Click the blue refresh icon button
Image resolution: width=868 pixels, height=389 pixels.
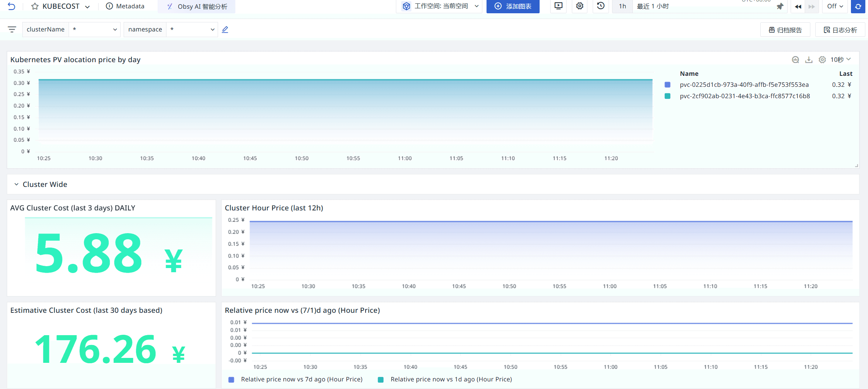point(858,6)
